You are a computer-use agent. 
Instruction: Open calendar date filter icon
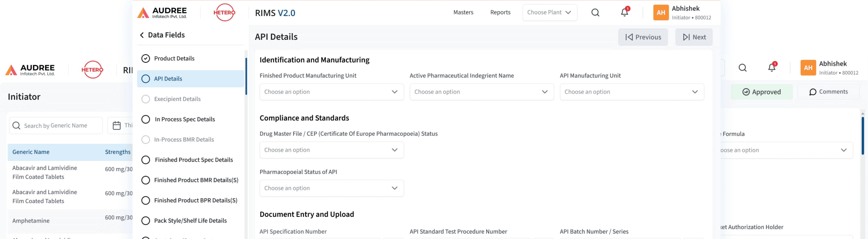tap(117, 126)
